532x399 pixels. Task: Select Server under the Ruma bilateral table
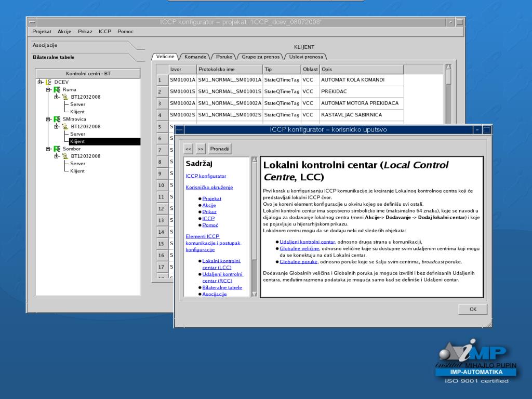click(x=78, y=104)
